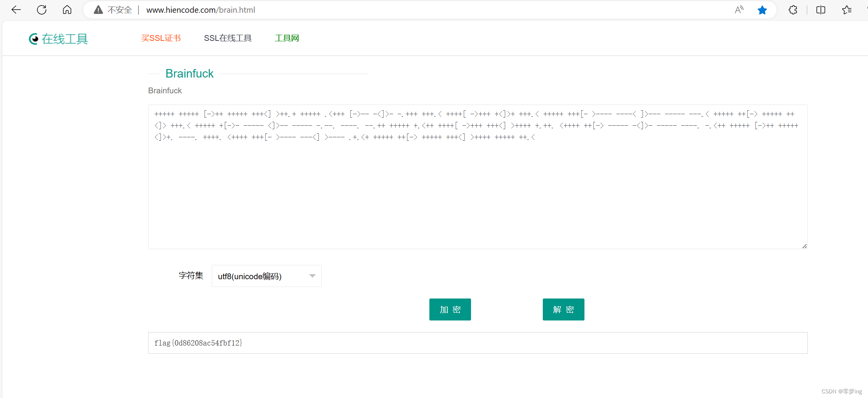
Task: Click the 在线工具 site logo
Action: tap(58, 39)
